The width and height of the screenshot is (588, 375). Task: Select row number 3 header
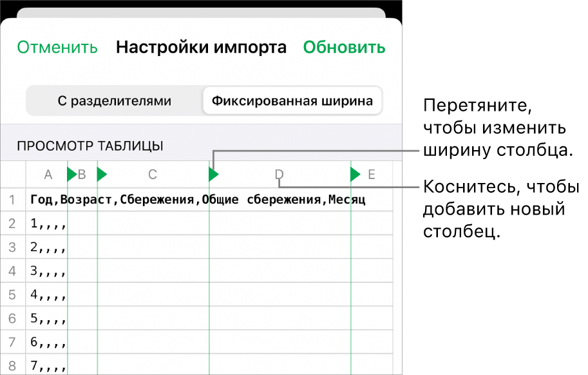point(12,247)
